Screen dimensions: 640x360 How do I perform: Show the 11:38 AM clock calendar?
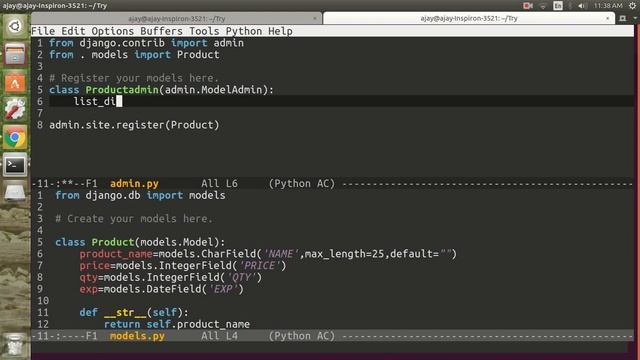[608, 6]
